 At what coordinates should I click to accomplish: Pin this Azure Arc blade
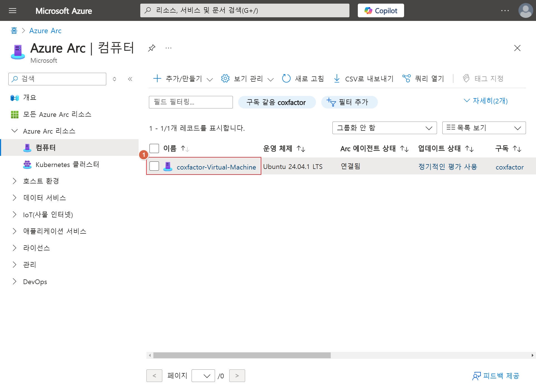click(x=151, y=48)
